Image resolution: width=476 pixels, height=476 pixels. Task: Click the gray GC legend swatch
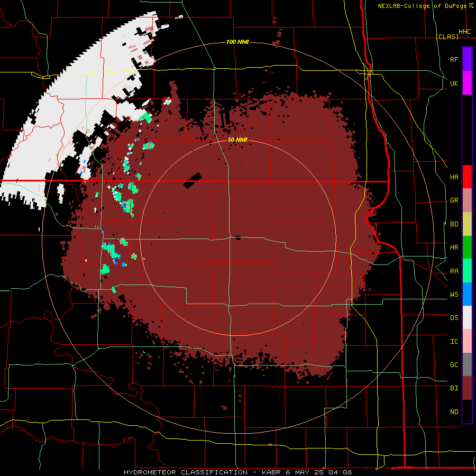467,364
